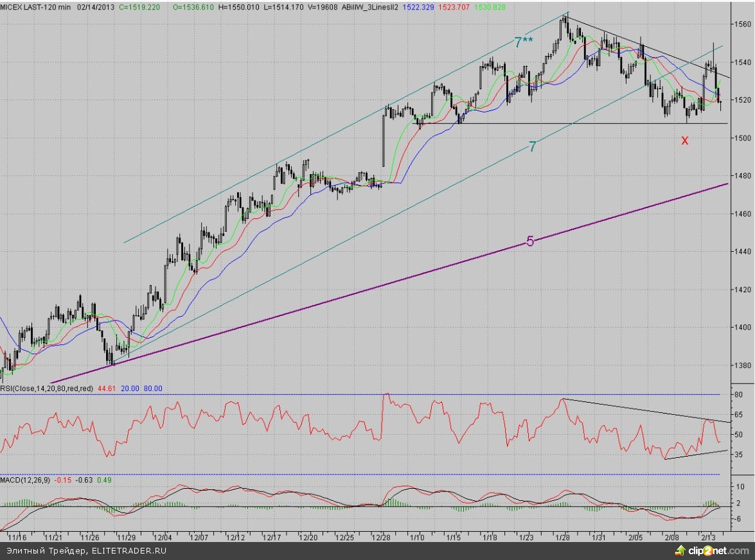Click the red x marker on chart
The image size is (755, 560).
click(685, 140)
